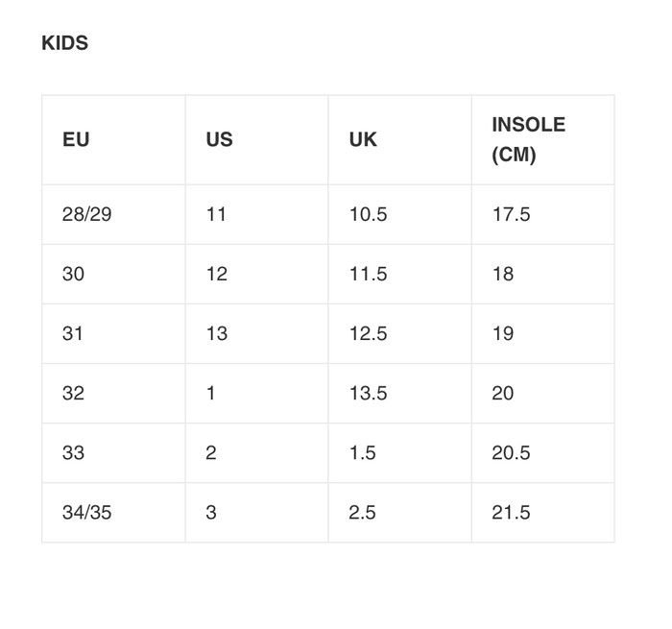
Task: Select the UK 10.5 cell
Action: coord(400,214)
